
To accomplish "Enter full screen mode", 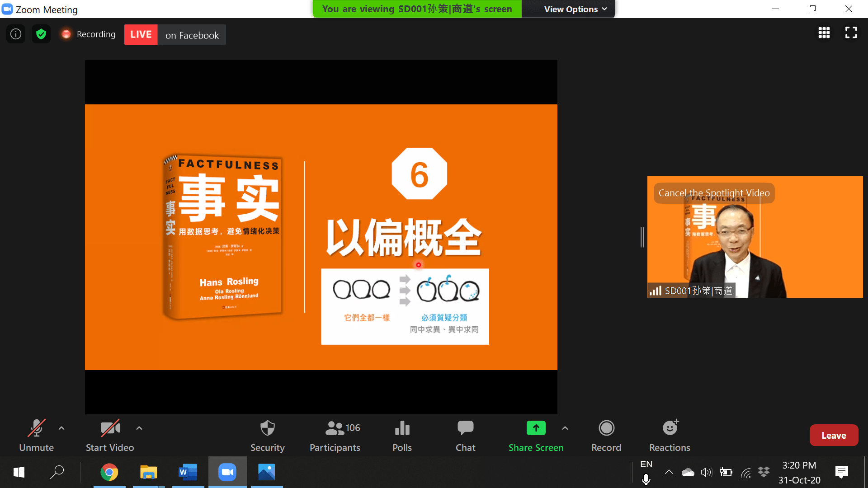I will pyautogui.click(x=851, y=33).
